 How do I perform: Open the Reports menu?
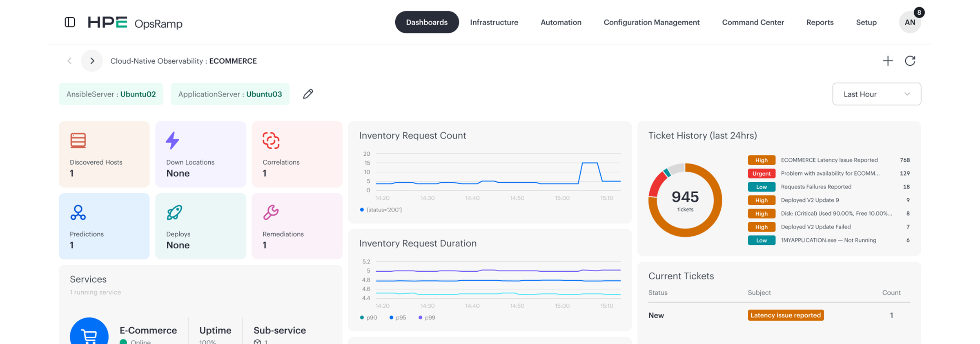pyautogui.click(x=820, y=22)
